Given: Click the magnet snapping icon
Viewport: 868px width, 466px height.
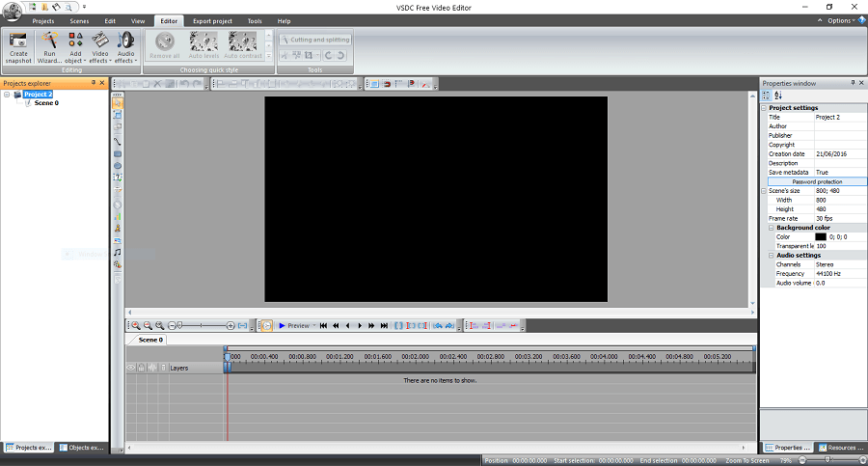Looking at the screenshot, I should click(387, 84).
